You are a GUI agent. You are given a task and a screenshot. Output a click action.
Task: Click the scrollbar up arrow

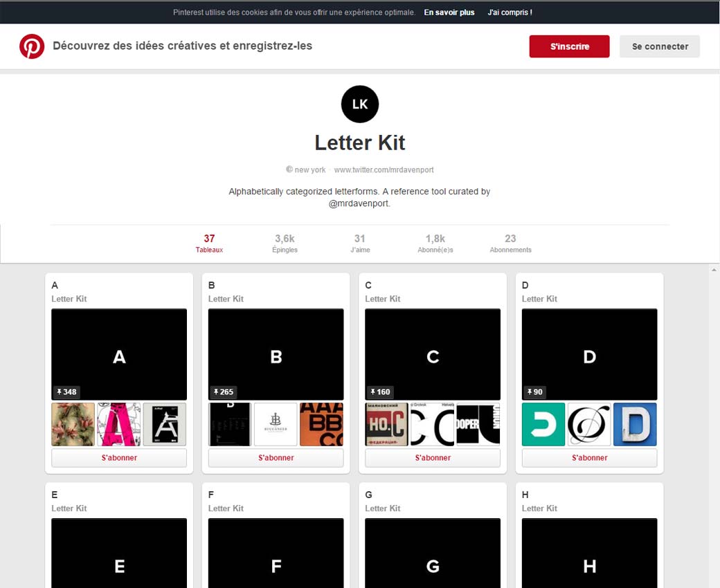(714, 270)
